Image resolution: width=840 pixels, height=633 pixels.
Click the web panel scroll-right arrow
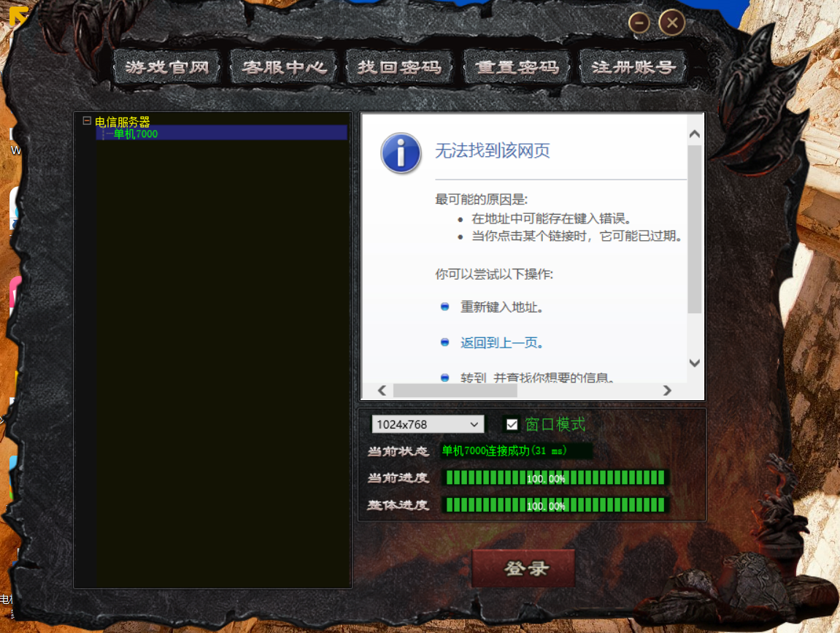(x=667, y=390)
